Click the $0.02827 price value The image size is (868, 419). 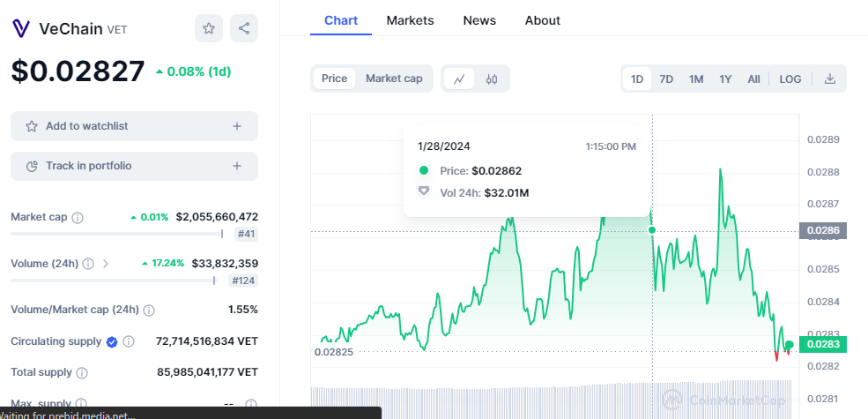78,71
